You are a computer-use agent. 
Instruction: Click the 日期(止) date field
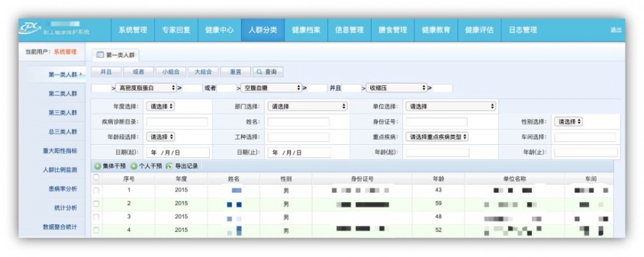tap(299, 152)
